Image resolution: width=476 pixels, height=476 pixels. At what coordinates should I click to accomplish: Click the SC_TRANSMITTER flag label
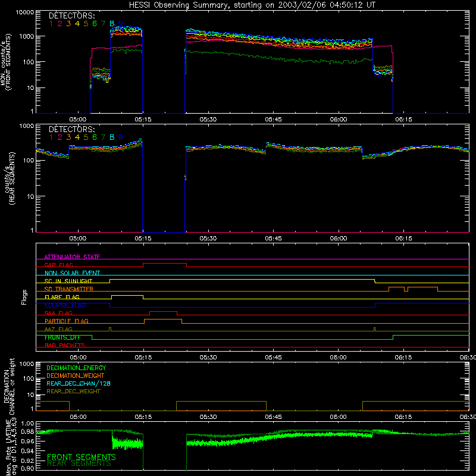pyautogui.click(x=69, y=289)
